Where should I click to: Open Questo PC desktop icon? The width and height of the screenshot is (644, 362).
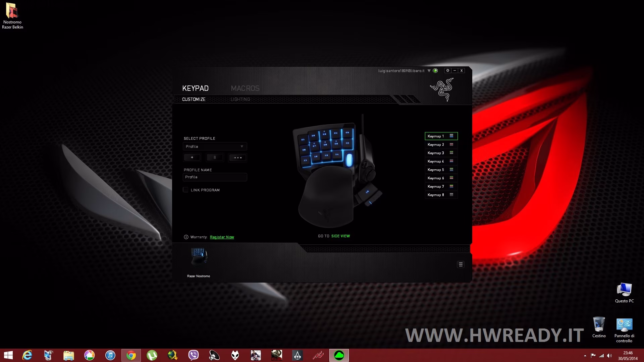tap(624, 293)
